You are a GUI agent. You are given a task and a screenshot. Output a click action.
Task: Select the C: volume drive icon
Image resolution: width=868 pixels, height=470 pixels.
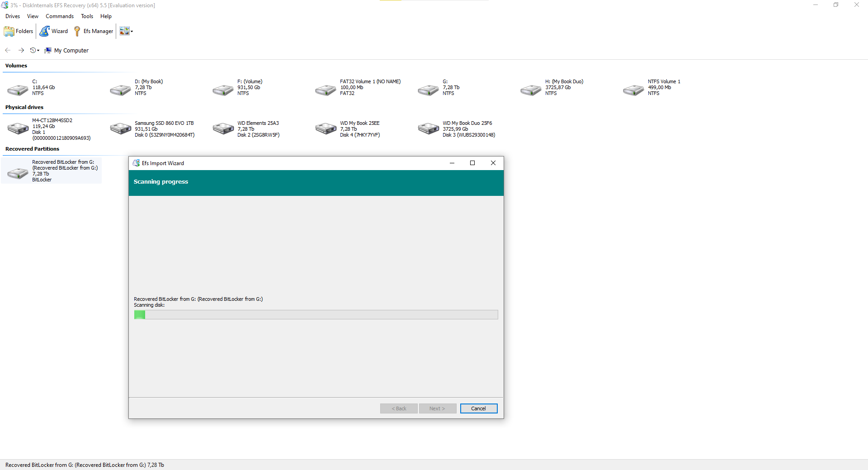[x=18, y=90]
